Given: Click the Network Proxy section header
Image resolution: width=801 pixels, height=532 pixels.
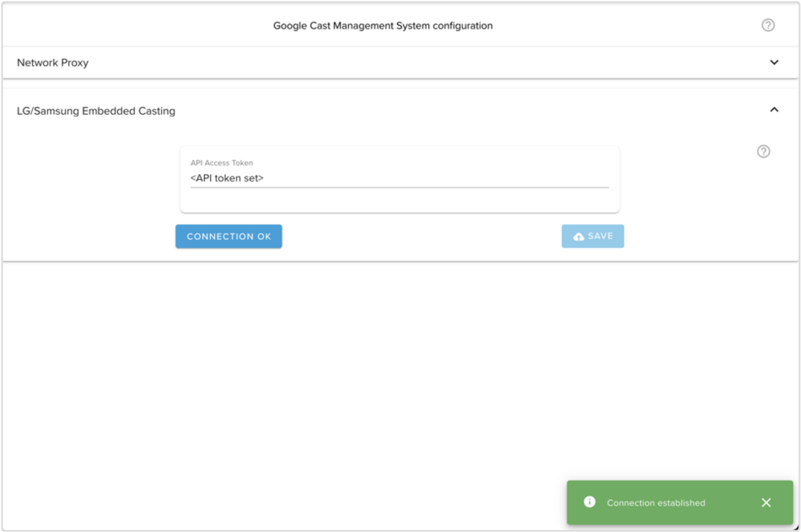Looking at the screenshot, I should pos(53,63).
